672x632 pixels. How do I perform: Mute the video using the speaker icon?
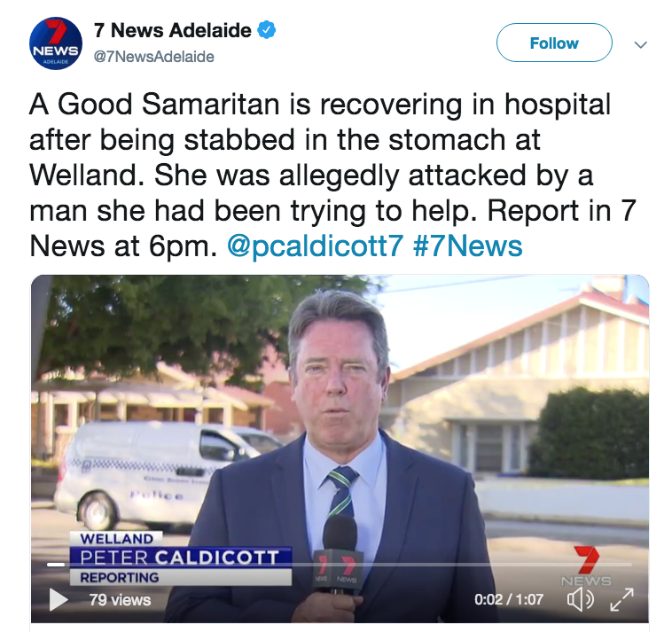tap(581, 600)
